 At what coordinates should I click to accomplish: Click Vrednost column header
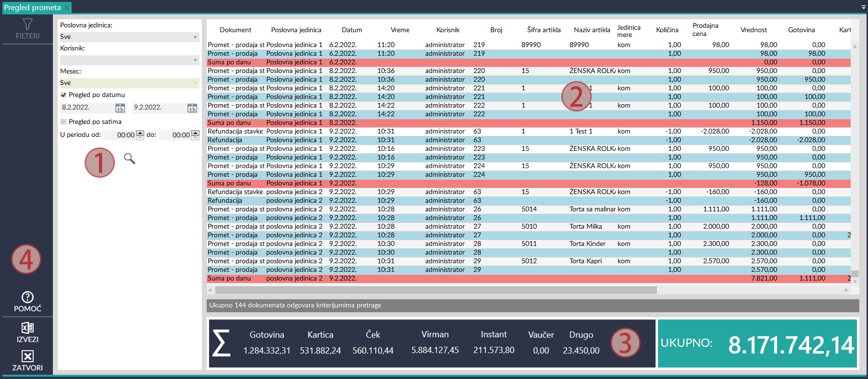point(754,30)
